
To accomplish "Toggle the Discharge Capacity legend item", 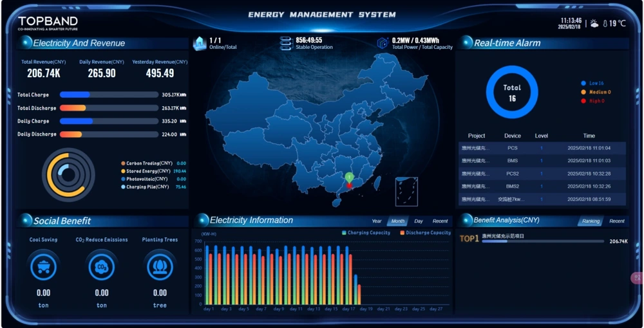I will pos(425,232).
